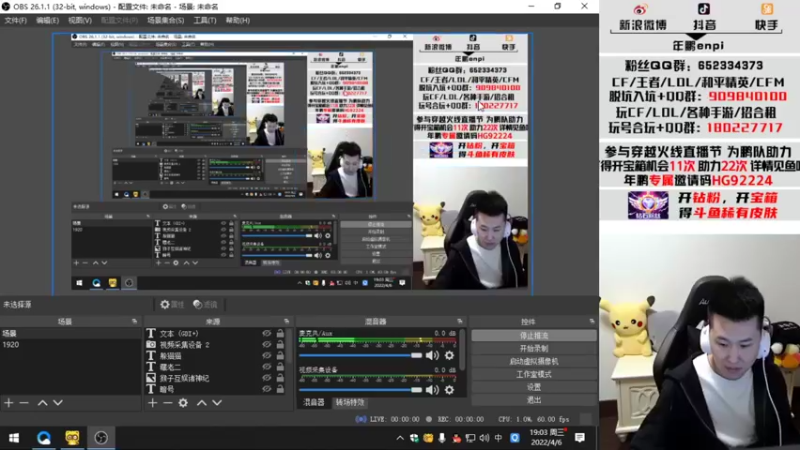Image resolution: width=800 pixels, height=450 pixels.
Task: Click the OBS Studio taskbar icon
Action: tap(101, 438)
